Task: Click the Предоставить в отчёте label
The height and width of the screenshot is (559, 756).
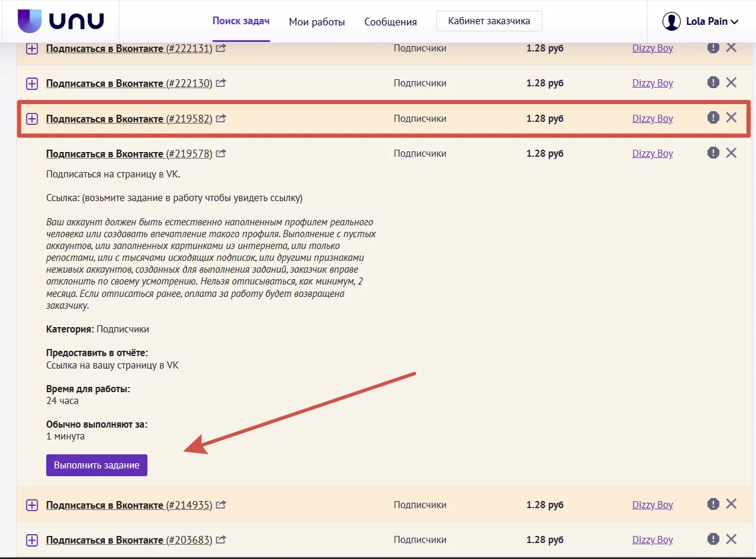Action: 97,353
